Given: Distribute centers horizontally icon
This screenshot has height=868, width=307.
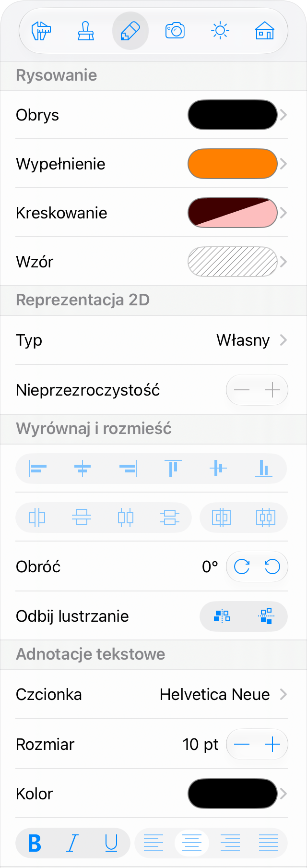Looking at the screenshot, I should (37, 518).
